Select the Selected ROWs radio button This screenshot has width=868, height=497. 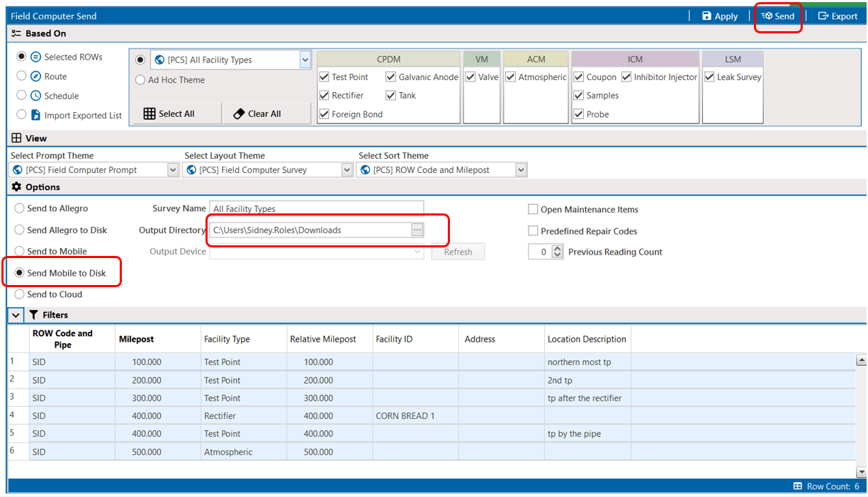coord(21,57)
